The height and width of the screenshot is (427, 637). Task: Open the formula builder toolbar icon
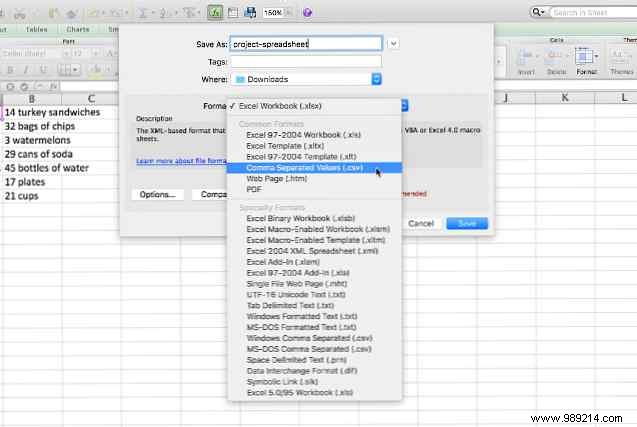[214, 12]
